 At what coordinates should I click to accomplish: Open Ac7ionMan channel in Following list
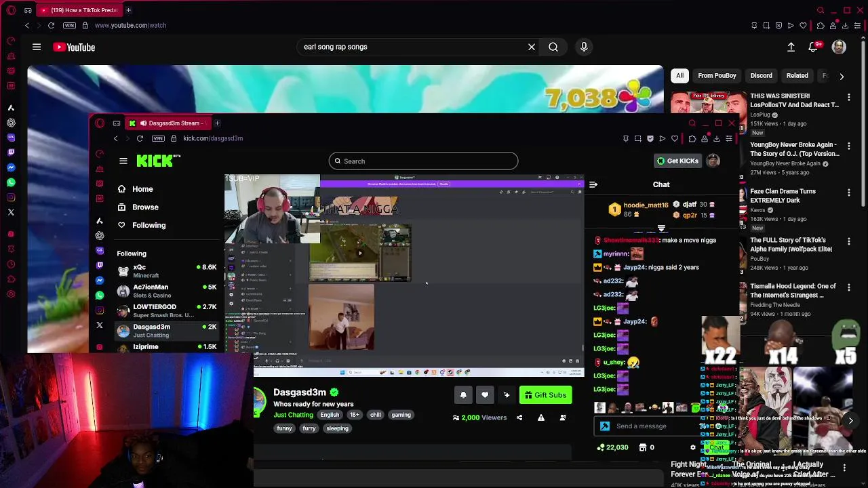pos(167,291)
